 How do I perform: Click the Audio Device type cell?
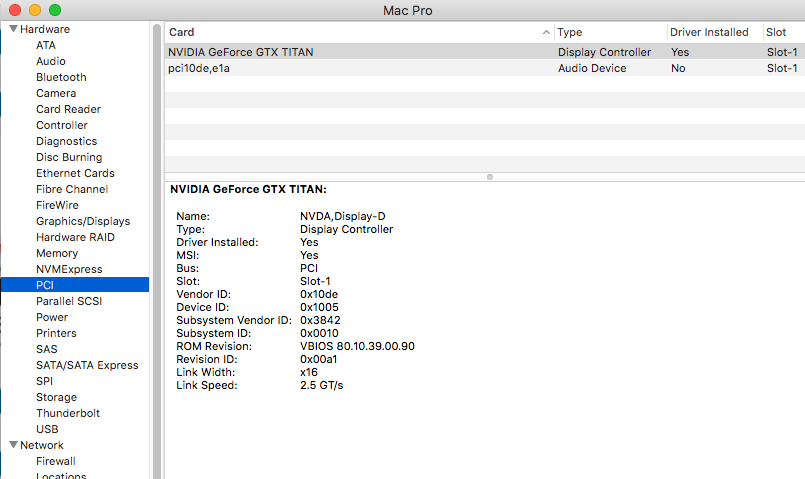[x=592, y=68]
